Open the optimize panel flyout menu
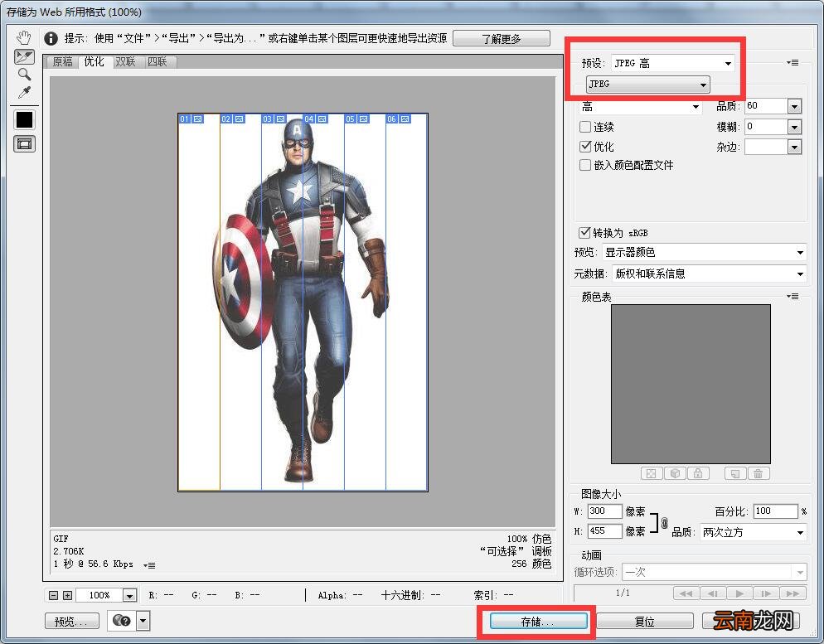Screen dimensions: 824x644 pos(793,62)
